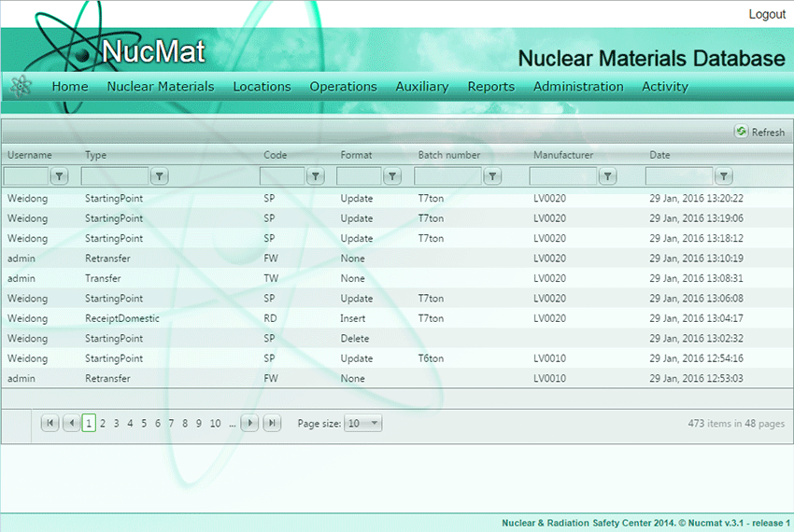Screen dimensions: 794x532
Task: Click the atom icon beside Home
Action: tap(21, 86)
